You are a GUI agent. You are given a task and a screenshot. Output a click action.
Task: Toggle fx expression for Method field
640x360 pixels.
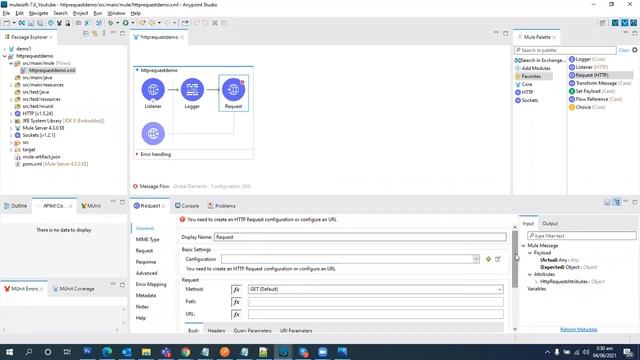tap(236, 289)
